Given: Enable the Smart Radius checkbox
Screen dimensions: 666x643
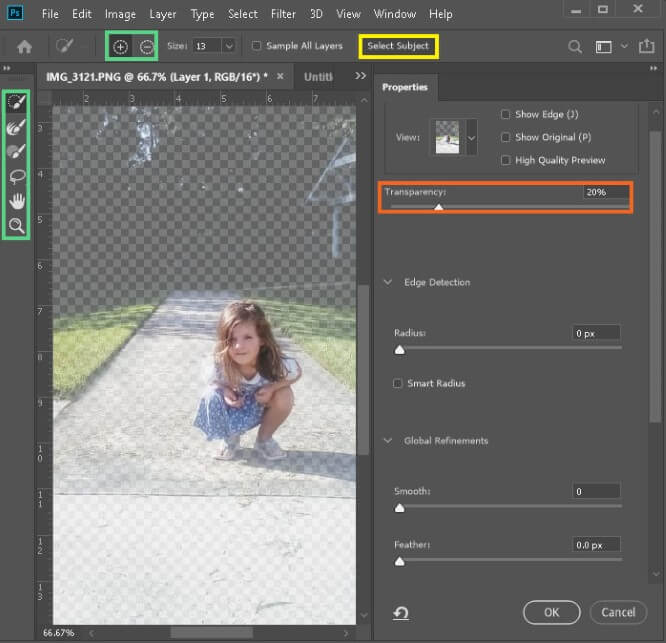Looking at the screenshot, I should point(399,383).
